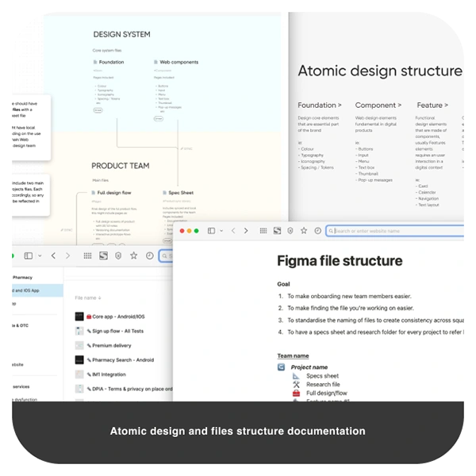The height and width of the screenshot is (476, 476).
Task: Open the 'Core app - Android/iOS' file
Action: tap(118, 317)
